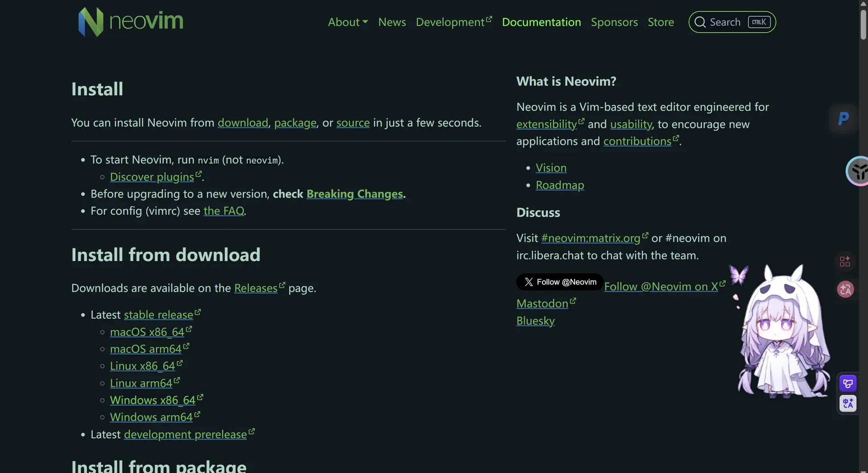The width and height of the screenshot is (868, 473).
Task: Open the Sponsors page
Action: point(614,22)
